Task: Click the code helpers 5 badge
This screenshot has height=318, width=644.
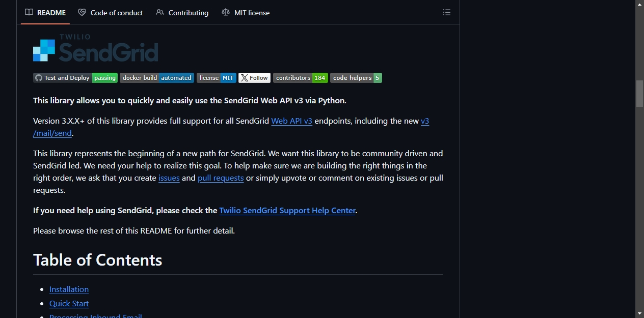Action: point(356,78)
